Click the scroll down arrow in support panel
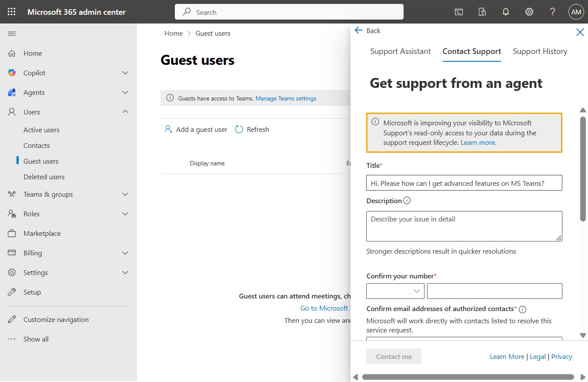This screenshot has height=382, width=588. 583,335
